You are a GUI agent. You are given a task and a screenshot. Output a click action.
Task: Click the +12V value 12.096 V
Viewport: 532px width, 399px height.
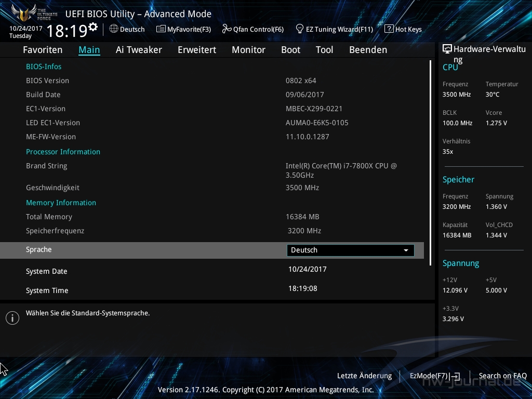click(x=455, y=290)
